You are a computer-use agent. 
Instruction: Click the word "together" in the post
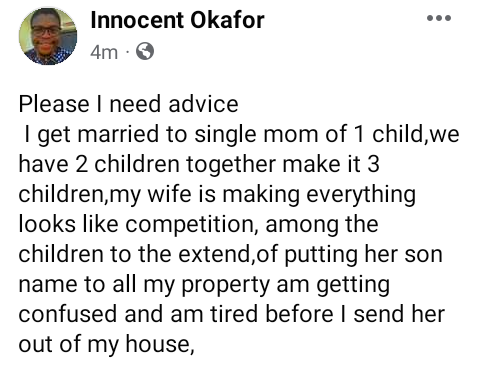click(231, 165)
